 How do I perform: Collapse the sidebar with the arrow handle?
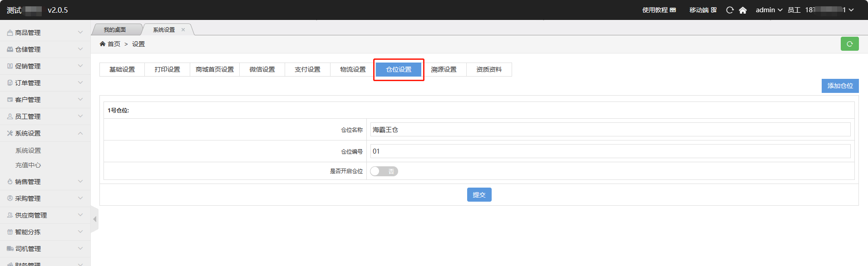pyautogui.click(x=94, y=219)
